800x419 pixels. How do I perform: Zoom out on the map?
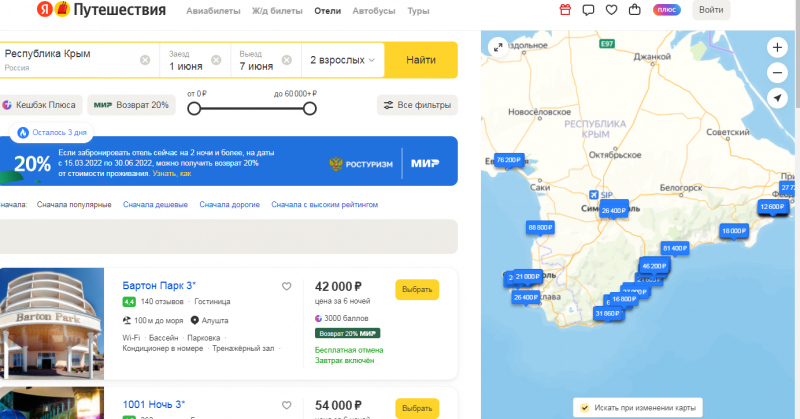777,72
